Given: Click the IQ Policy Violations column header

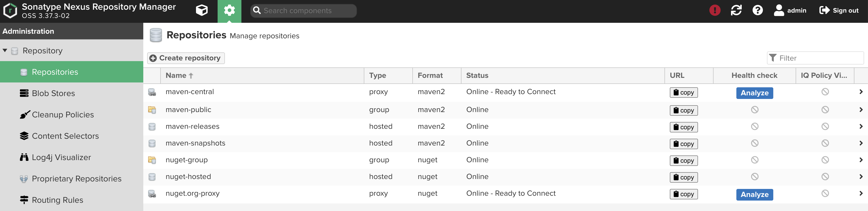Looking at the screenshot, I should click(x=825, y=75).
